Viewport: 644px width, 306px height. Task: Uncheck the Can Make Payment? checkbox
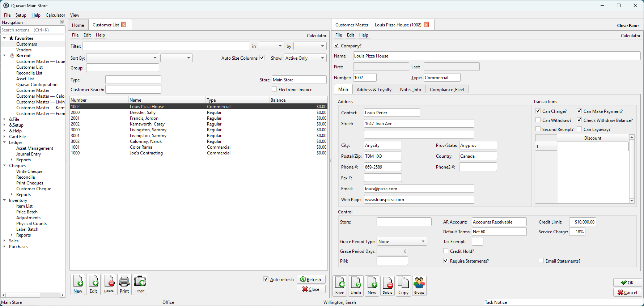pos(579,111)
